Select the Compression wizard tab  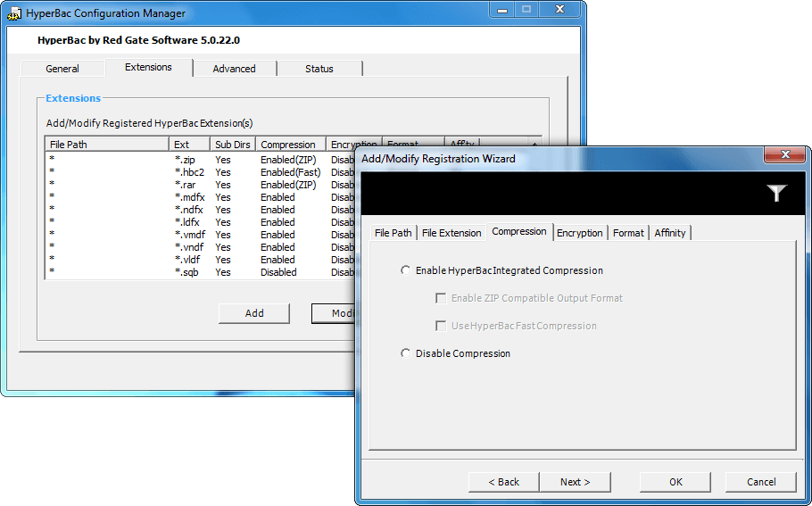coord(519,231)
